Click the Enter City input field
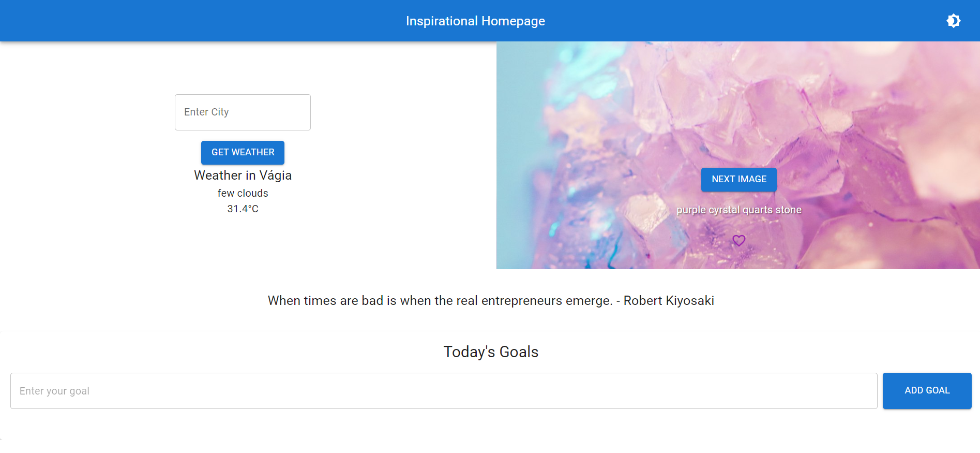 243,112
